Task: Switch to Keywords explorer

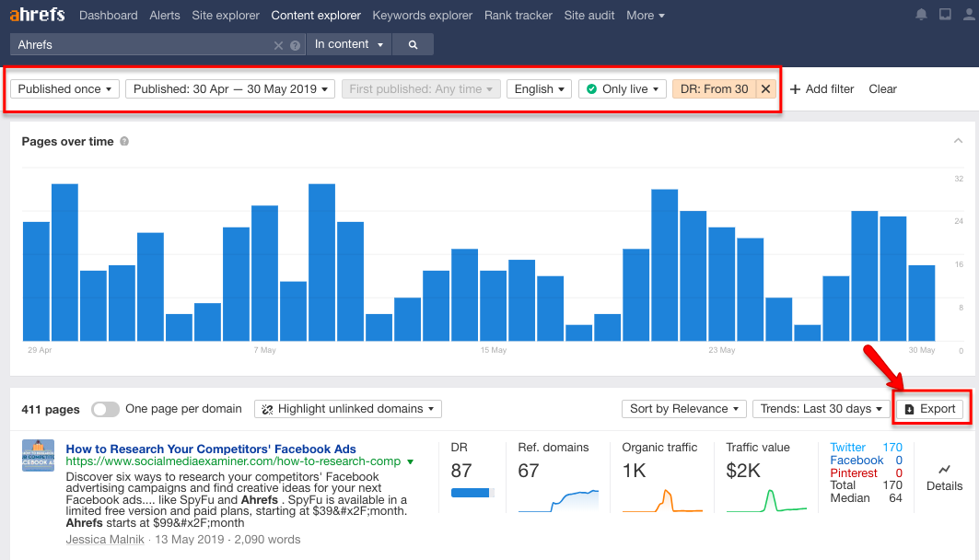Action: [x=423, y=15]
